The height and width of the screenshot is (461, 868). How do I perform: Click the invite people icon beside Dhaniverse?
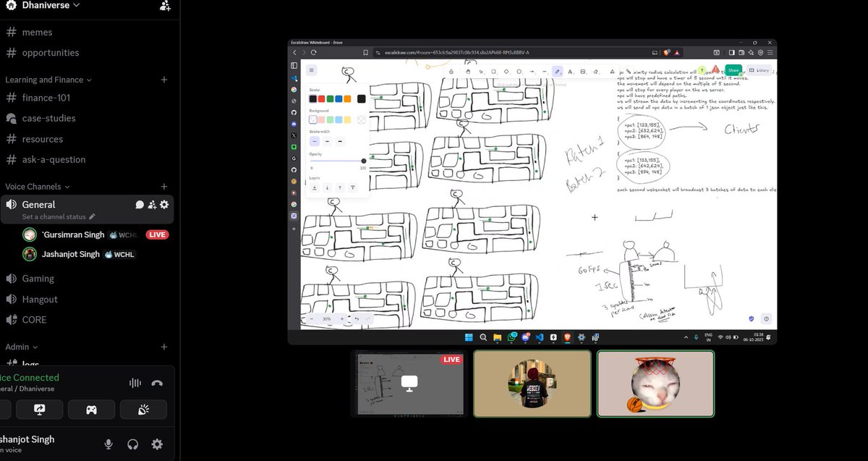click(165, 6)
